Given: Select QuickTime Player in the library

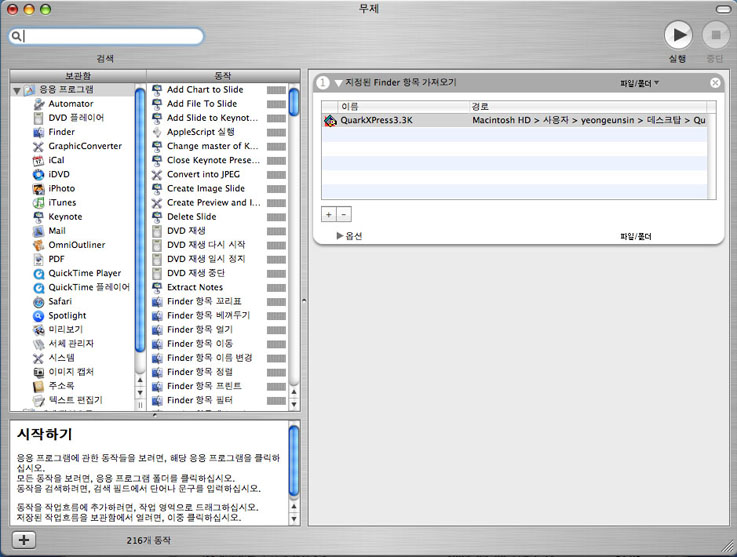Looking at the screenshot, I should point(84,273).
